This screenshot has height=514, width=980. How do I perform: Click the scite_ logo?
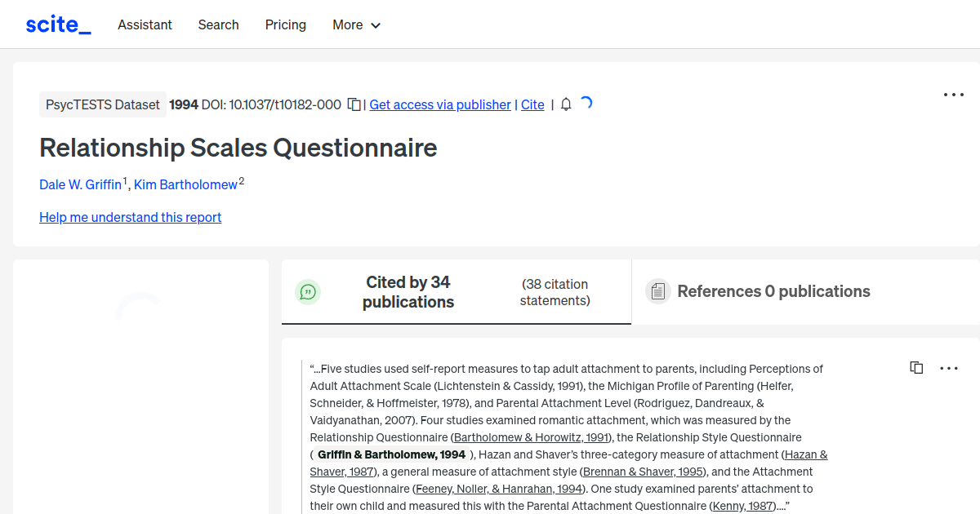click(x=58, y=24)
